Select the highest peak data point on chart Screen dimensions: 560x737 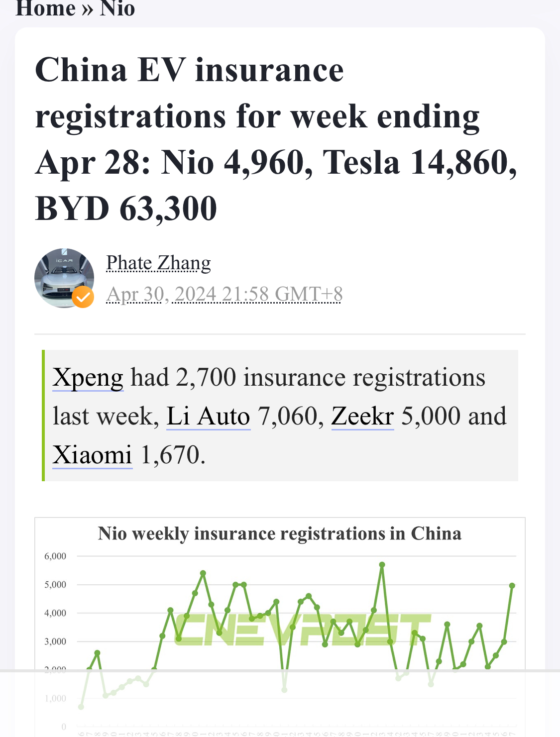[x=382, y=565]
